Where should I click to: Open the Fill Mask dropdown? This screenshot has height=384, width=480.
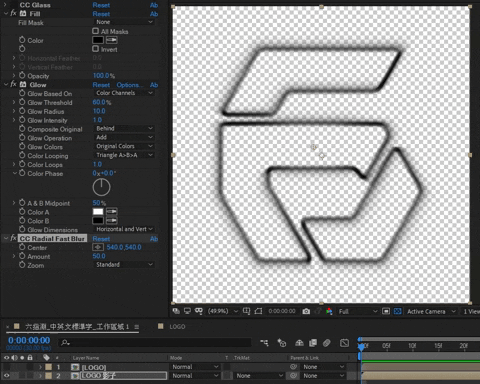tap(123, 22)
